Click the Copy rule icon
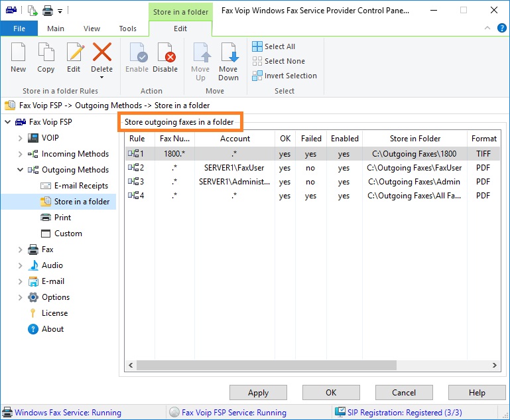Screen dimensions: 510x420 point(46,52)
